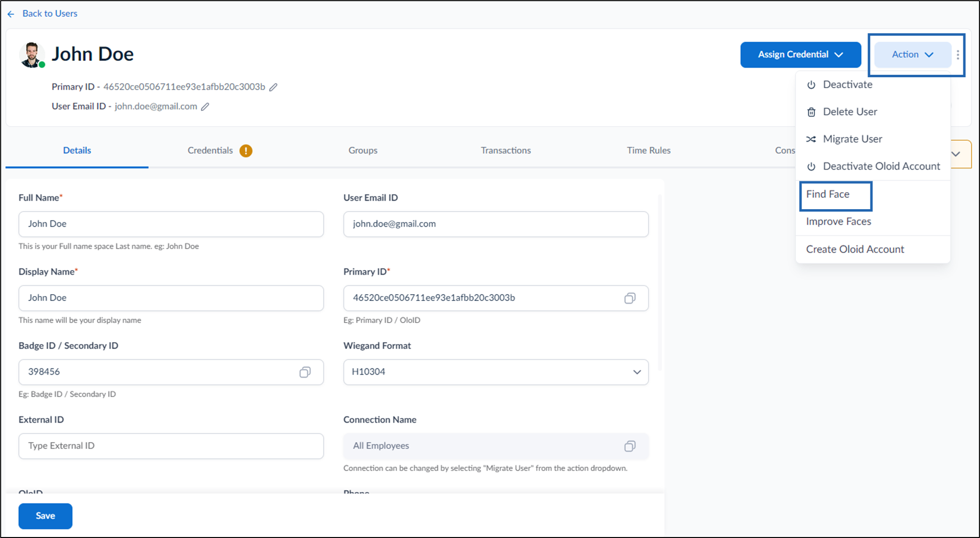Edit Primary ID pencil icon in header
Screen dimensions: 980x538
273,87
